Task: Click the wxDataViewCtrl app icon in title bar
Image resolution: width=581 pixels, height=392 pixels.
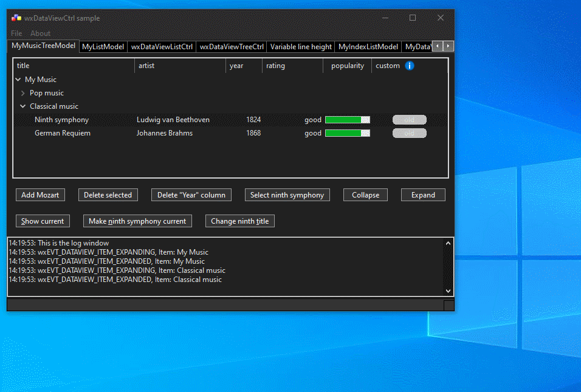Action: (16, 18)
